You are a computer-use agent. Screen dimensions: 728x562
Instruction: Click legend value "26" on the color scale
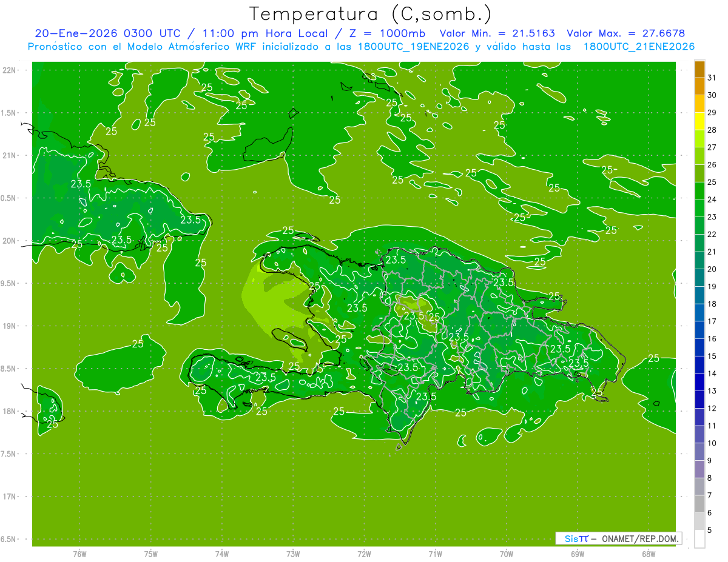[x=712, y=165]
